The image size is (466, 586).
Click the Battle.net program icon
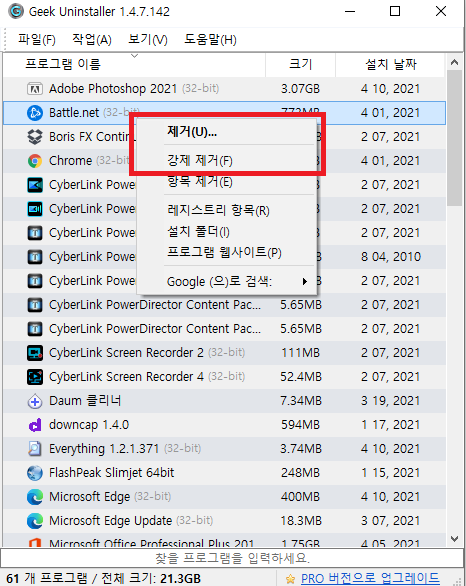pos(35,113)
